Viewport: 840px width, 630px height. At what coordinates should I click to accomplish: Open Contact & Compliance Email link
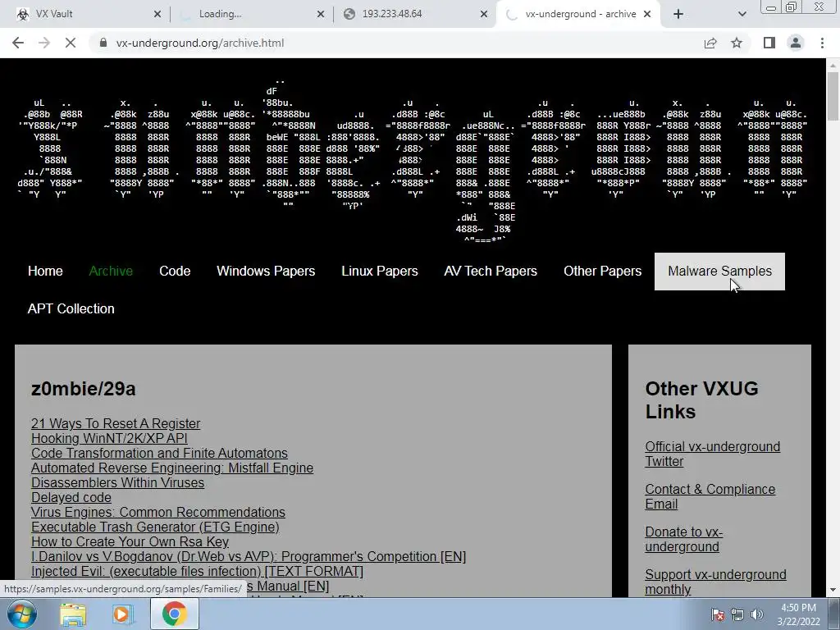tap(710, 496)
